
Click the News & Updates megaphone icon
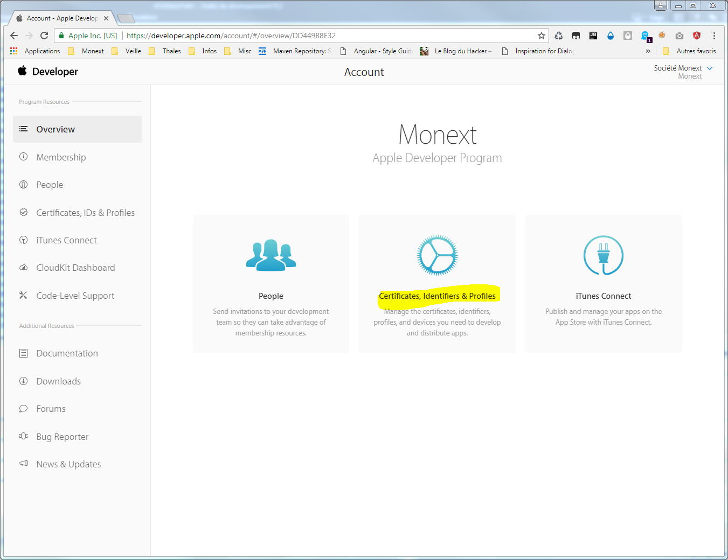(x=23, y=464)
